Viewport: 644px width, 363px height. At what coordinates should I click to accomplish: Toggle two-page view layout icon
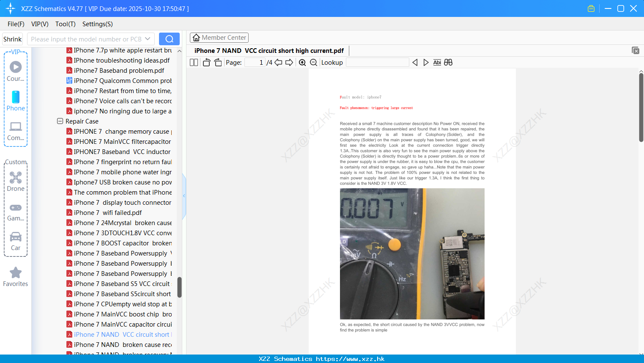coord(194,63)
